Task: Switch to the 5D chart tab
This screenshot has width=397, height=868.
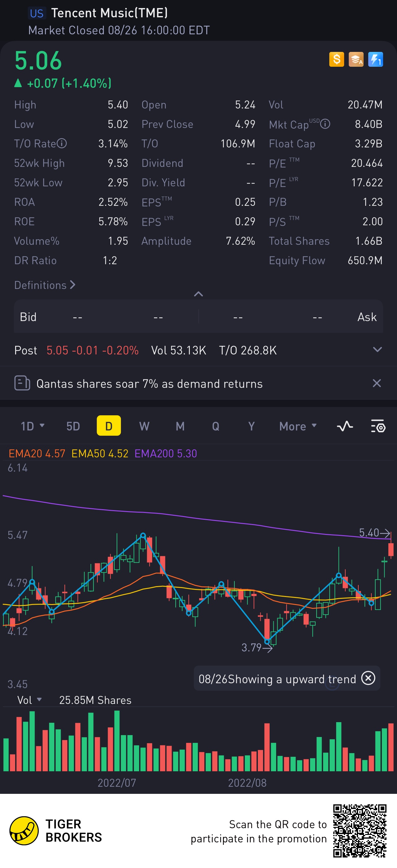Action: [x=73, y=426]
